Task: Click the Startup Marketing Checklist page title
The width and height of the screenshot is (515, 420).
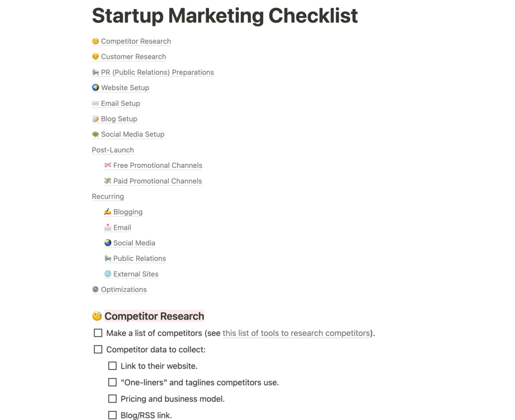Action: [224, 16]
